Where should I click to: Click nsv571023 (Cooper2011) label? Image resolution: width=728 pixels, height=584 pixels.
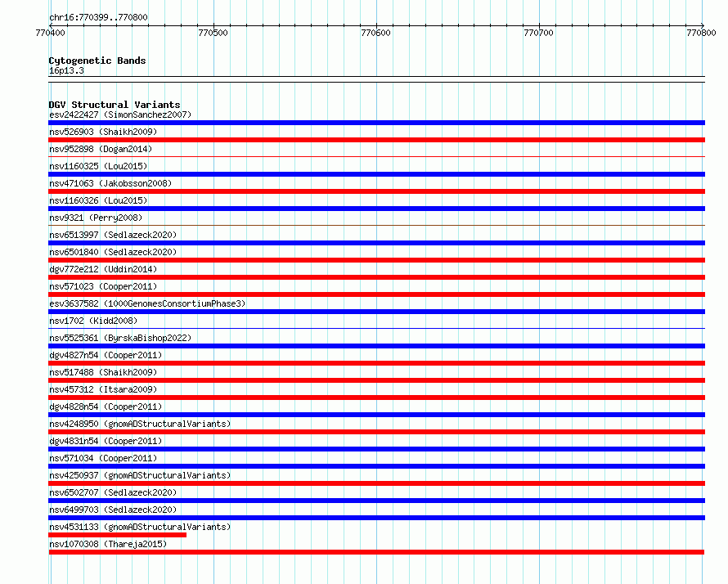(x=103, y=286)
